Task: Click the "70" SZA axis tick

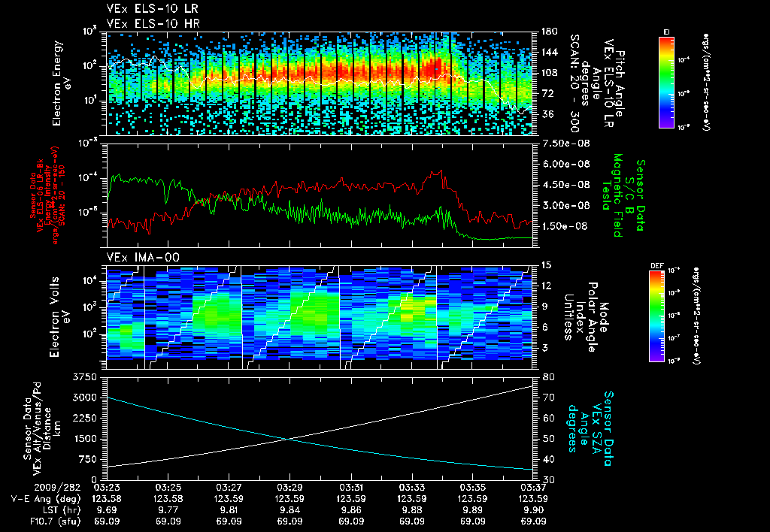Action: 548,397
